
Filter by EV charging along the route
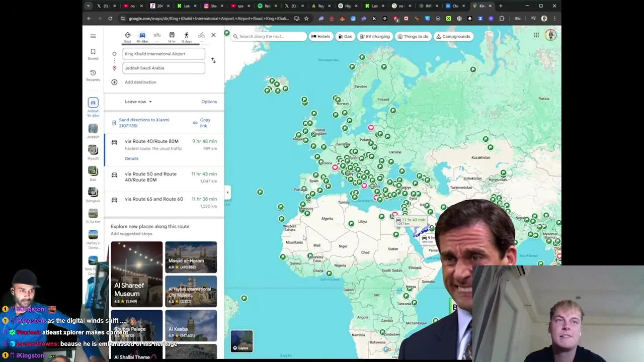coord(375,36)
